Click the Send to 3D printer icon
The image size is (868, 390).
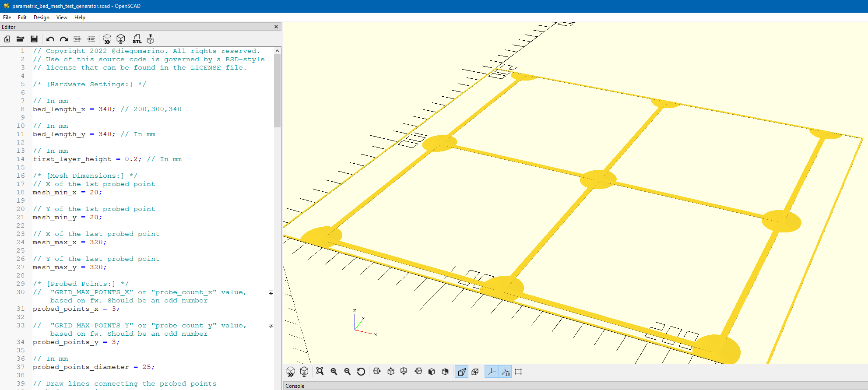(150, 39)
